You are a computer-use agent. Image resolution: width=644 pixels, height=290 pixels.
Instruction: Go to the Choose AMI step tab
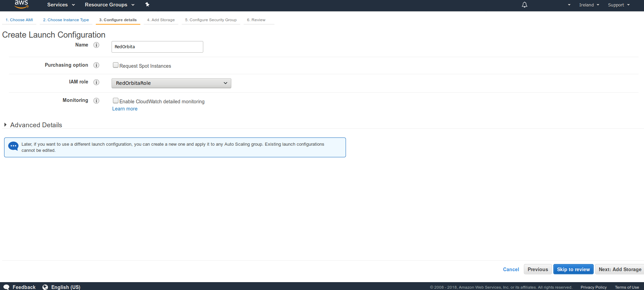(x=20, y=20)
